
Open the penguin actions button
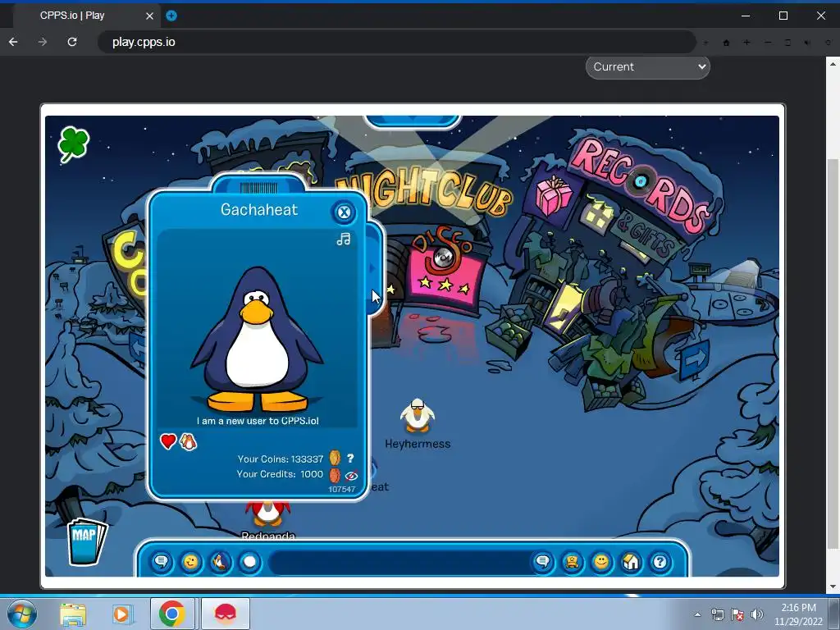tap(220, 562)
